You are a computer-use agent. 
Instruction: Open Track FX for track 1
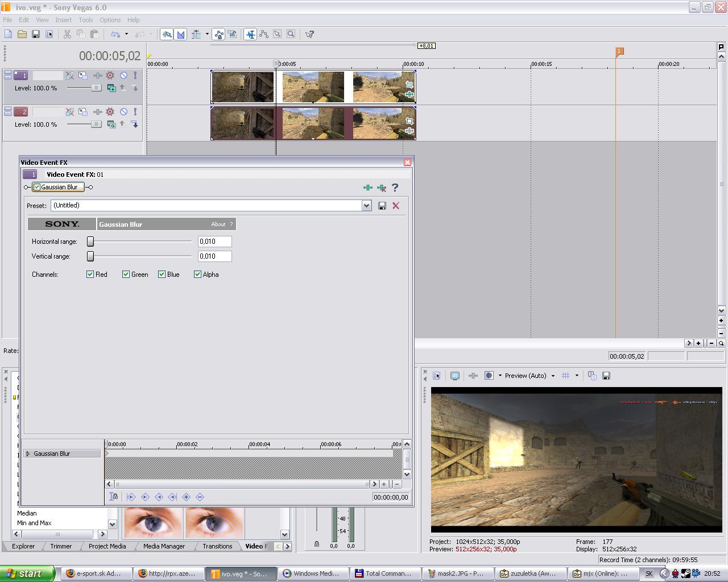pos(97,75)
